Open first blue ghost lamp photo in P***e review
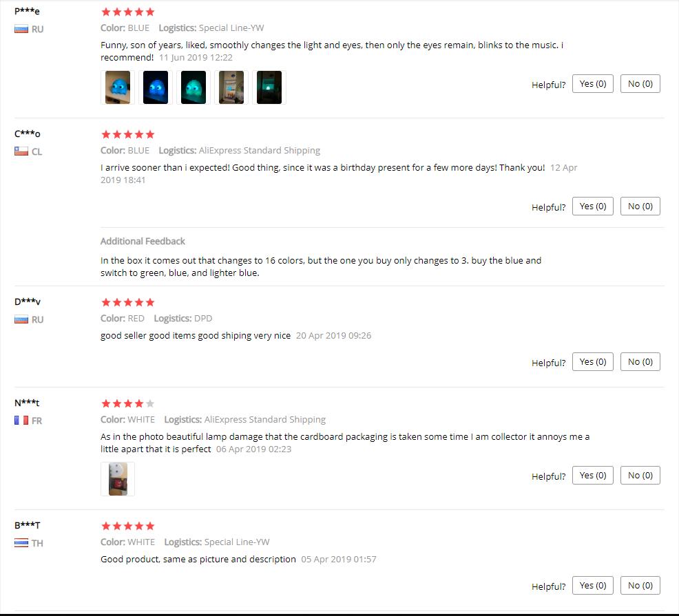Screen dimensions: 679x616 point(117,87)
